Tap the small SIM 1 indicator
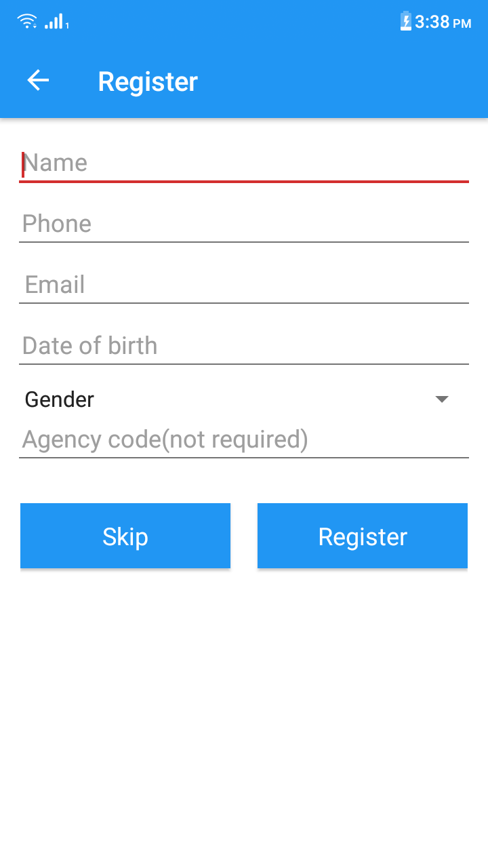 coord(68,26)
